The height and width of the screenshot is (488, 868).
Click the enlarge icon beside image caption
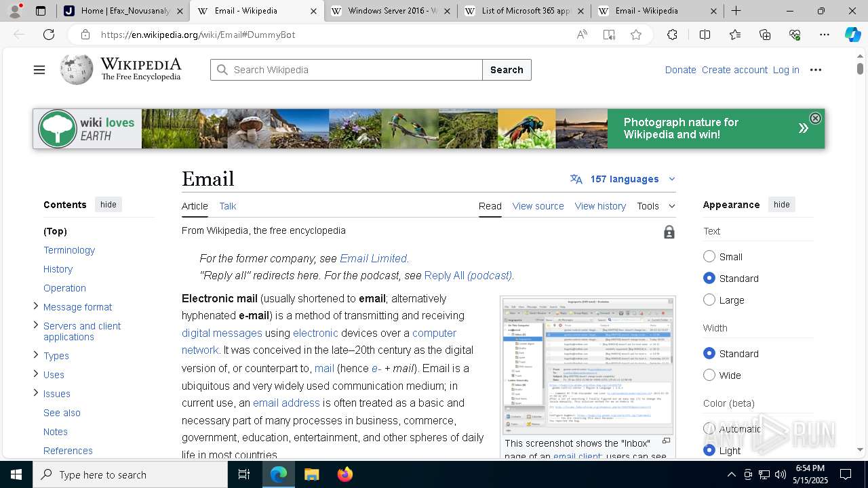[x=666, y=441]
